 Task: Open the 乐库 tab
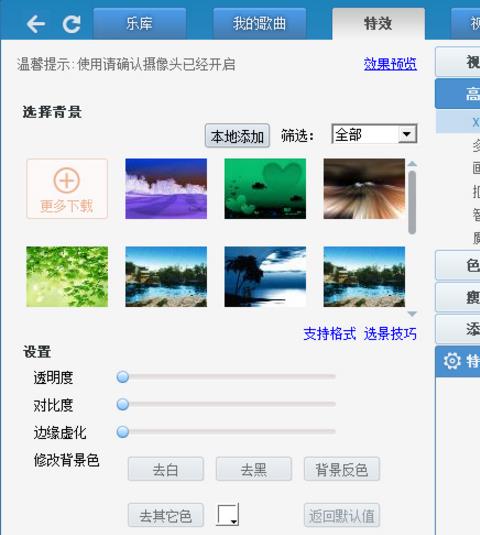tap(140, 24)
